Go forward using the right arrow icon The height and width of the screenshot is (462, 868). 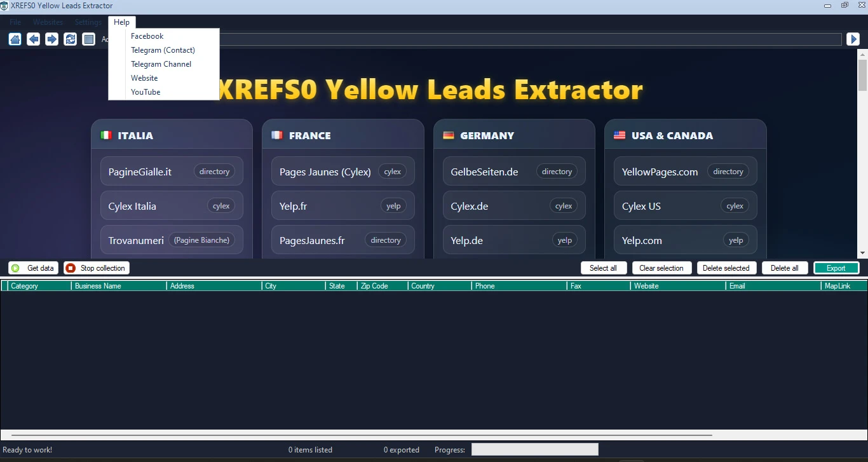51,39
